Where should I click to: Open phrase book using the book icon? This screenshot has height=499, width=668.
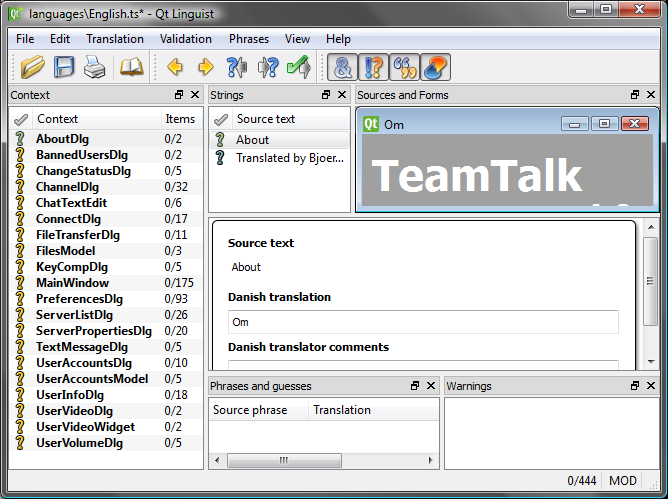pyautogui.click(x=132, y=68)
